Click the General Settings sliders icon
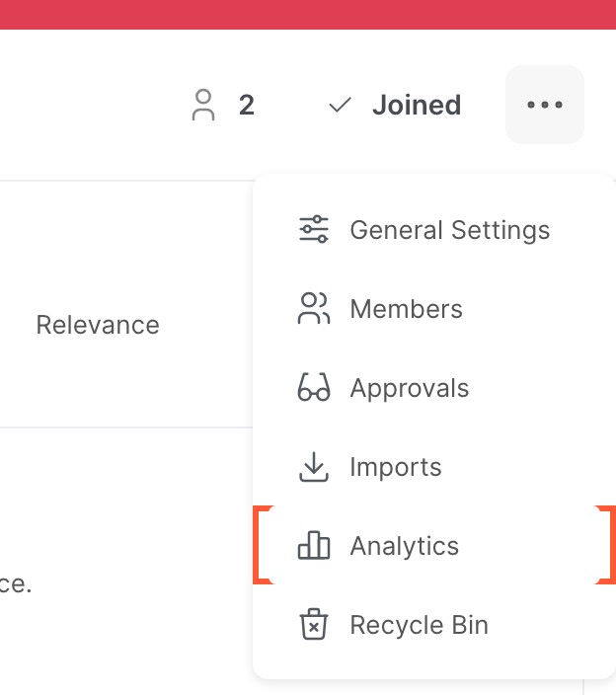Viewport: 616px width, 695px height. click(x=314, y=229)
